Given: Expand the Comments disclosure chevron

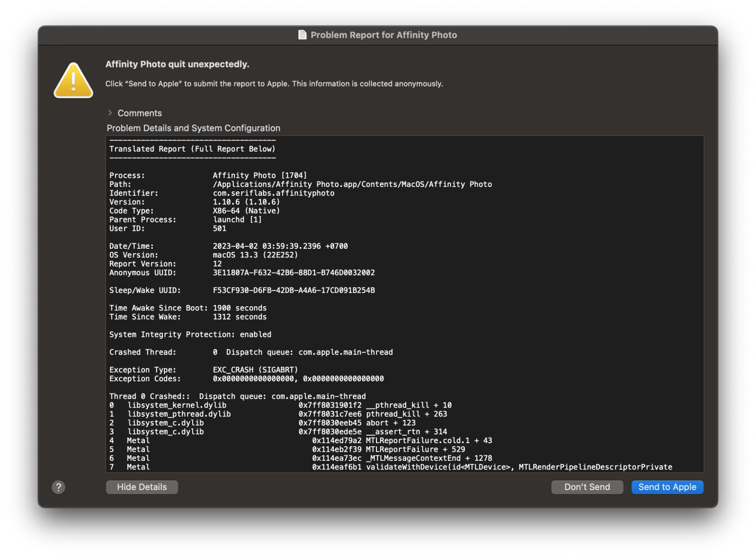Looking at the screenshot, I should pos(110,113).
